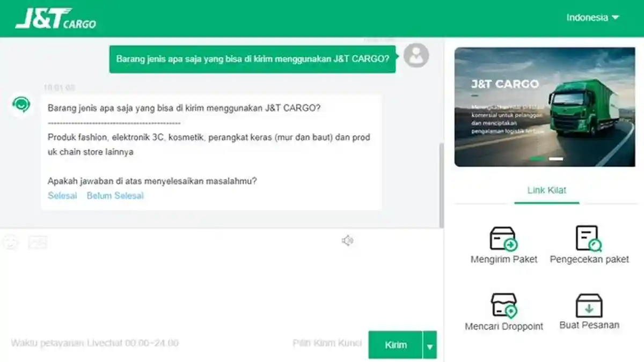Image resolution: width=644 pixels, height=362 pixels.
Task: Open the Mengirim Paket icon
Action: 503,239
